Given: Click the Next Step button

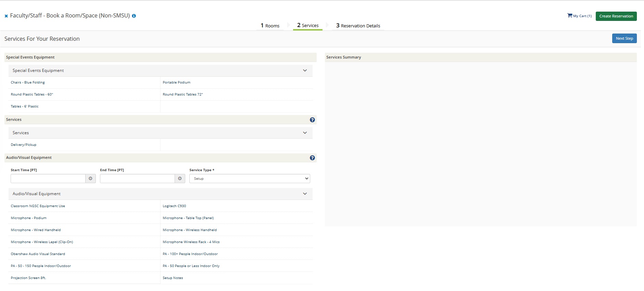Looking at the screenshot, I should click(x=624, y=38).
